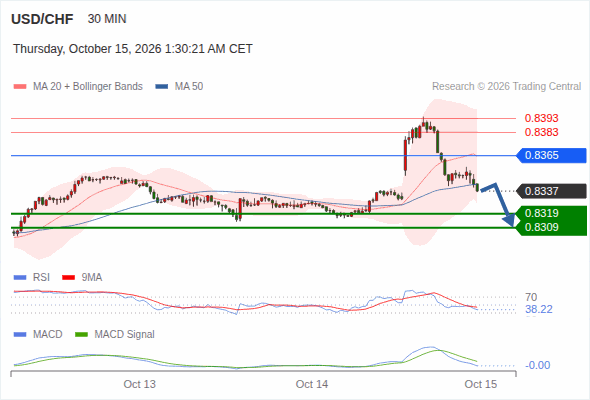
Task: Click the Research © 2026 Trading Central text
Action: 506,87
